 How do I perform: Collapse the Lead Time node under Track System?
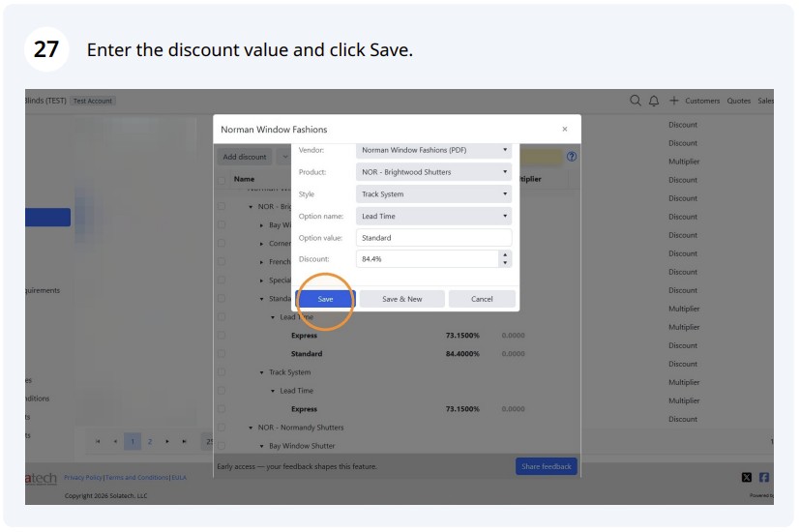coord(273,391)
